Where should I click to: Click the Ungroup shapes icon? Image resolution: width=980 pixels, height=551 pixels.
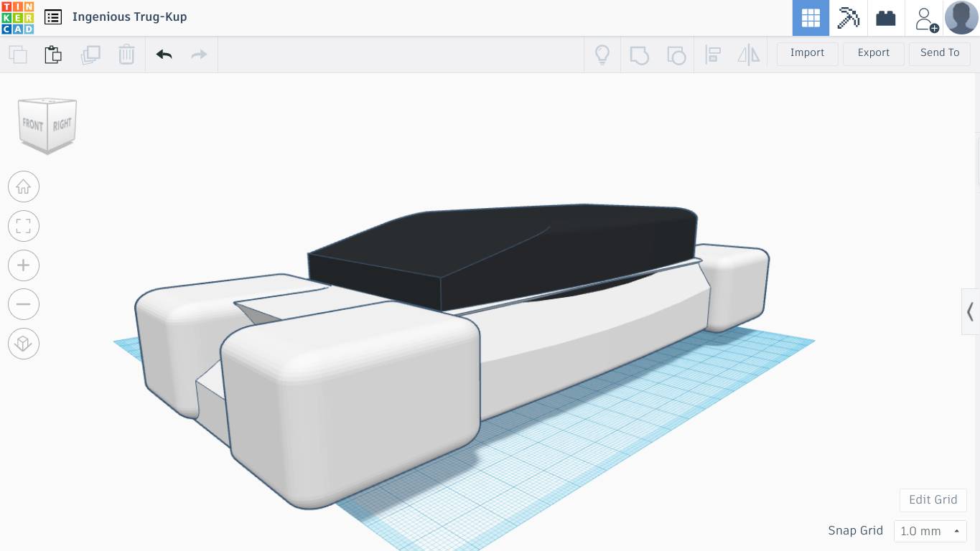click(x=676, y=55)
